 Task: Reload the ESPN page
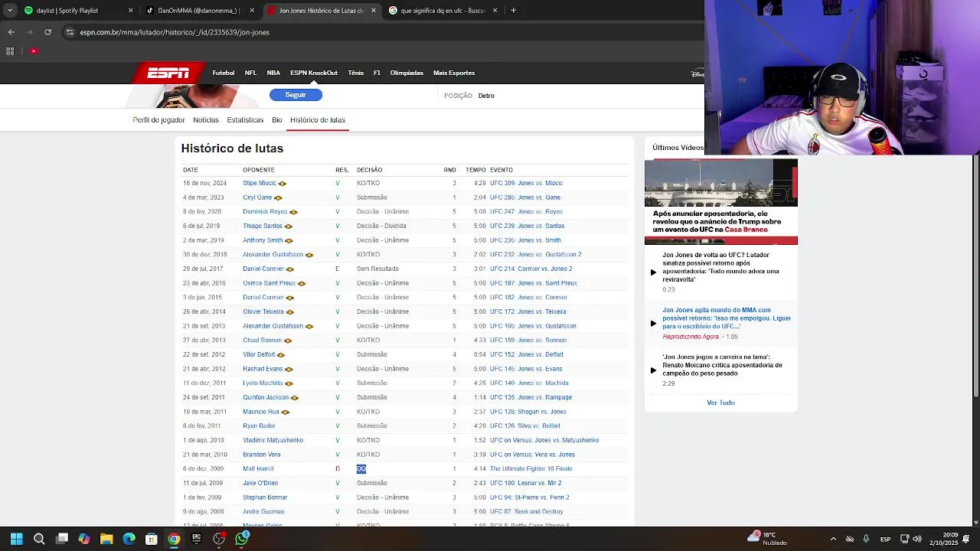pos(47,32)
